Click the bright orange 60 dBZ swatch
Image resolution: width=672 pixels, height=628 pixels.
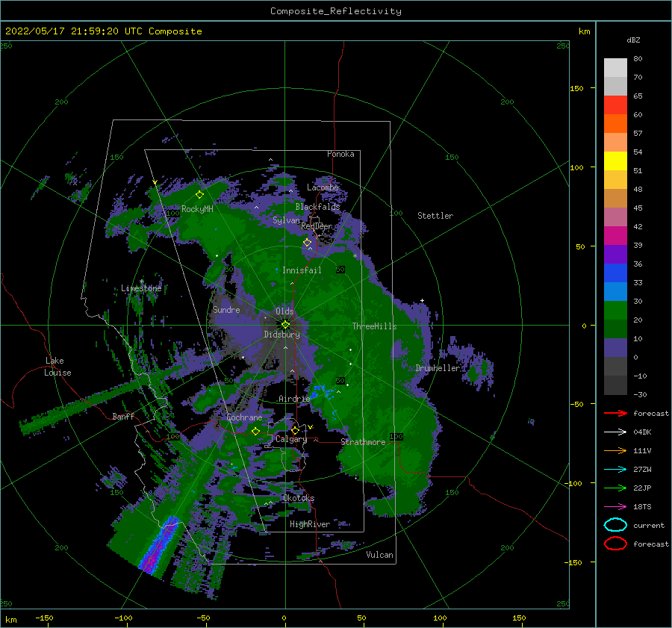615,123
